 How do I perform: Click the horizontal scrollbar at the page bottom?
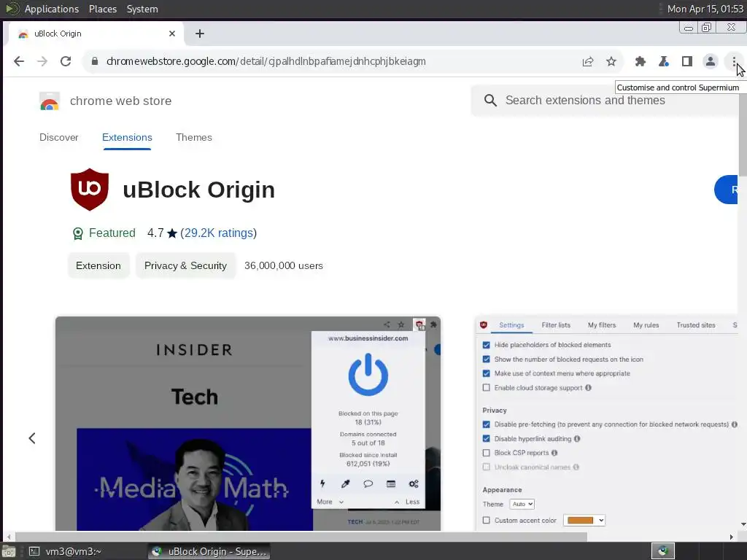[300, 537]
